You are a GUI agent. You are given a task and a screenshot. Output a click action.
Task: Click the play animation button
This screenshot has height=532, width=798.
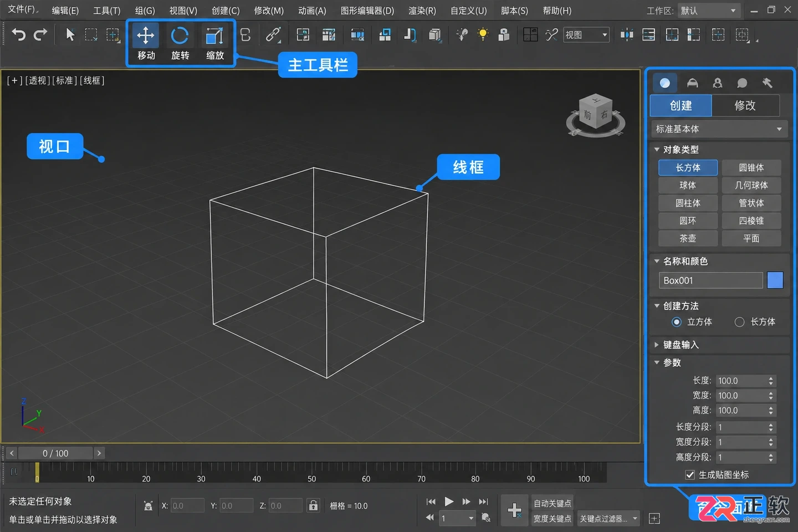click(x=449, y=502)
